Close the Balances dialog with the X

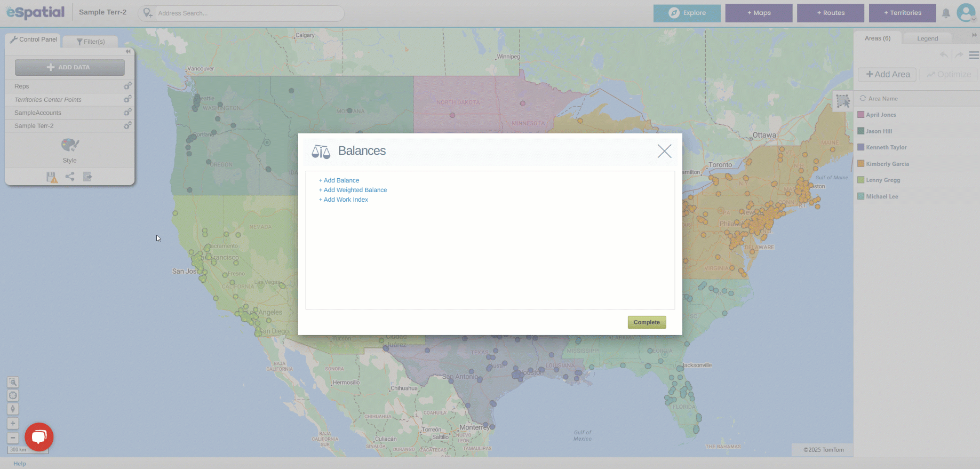pos(664,152)
